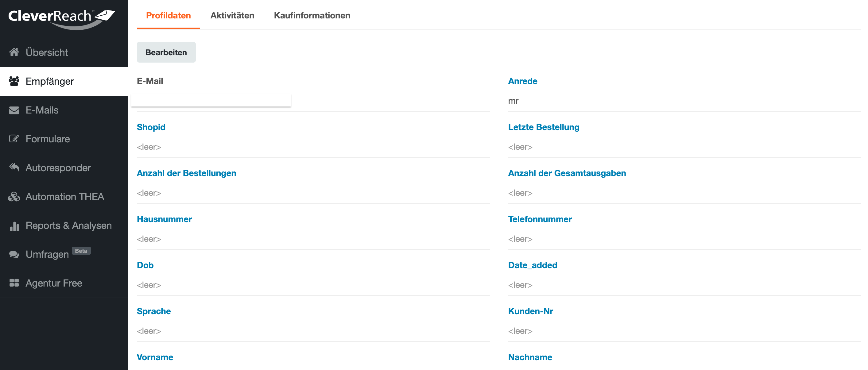Click the Automation THEA cubes icon
The width and height of the screenshot is (868, 370).
[x=14, y=197]
